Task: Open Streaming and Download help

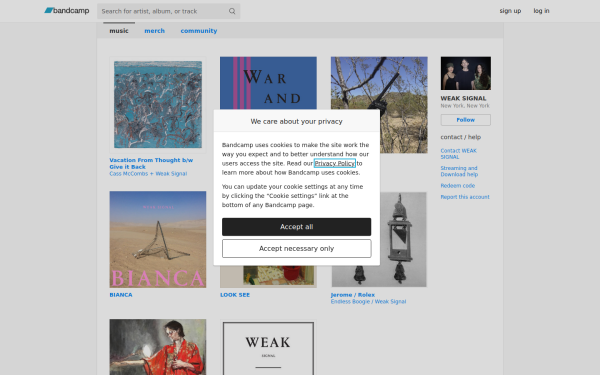Action: (x=459, y=171)
